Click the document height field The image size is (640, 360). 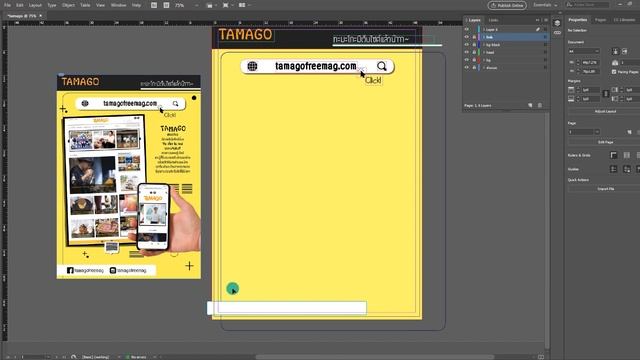[x=590, y=71]
